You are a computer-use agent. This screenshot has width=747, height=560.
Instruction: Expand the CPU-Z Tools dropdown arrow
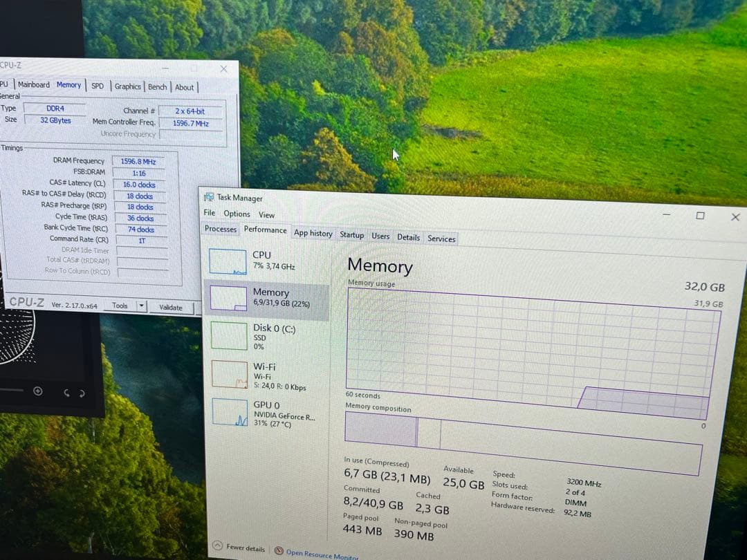(x=141, y=306)
